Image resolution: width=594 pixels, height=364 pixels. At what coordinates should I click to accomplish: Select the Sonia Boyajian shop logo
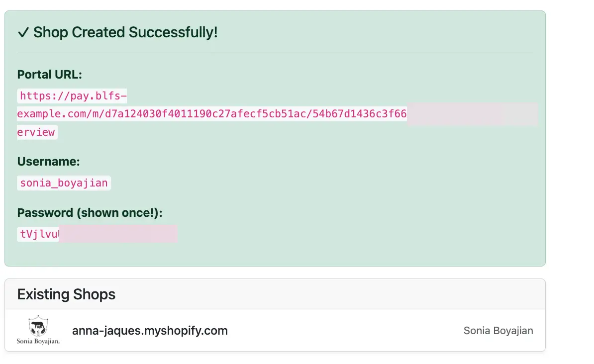click(x=37, y=330)
